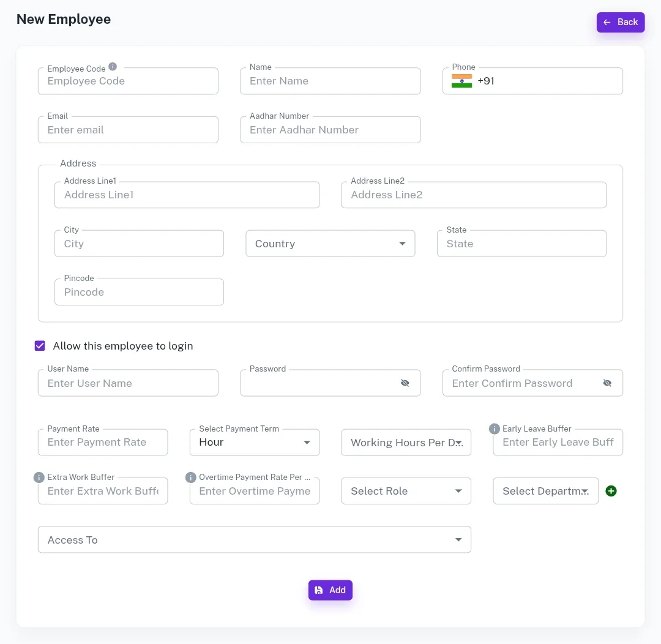661x644 pixels.
Task: Open the Select Role dropdown
Action: tap(406, 491)
